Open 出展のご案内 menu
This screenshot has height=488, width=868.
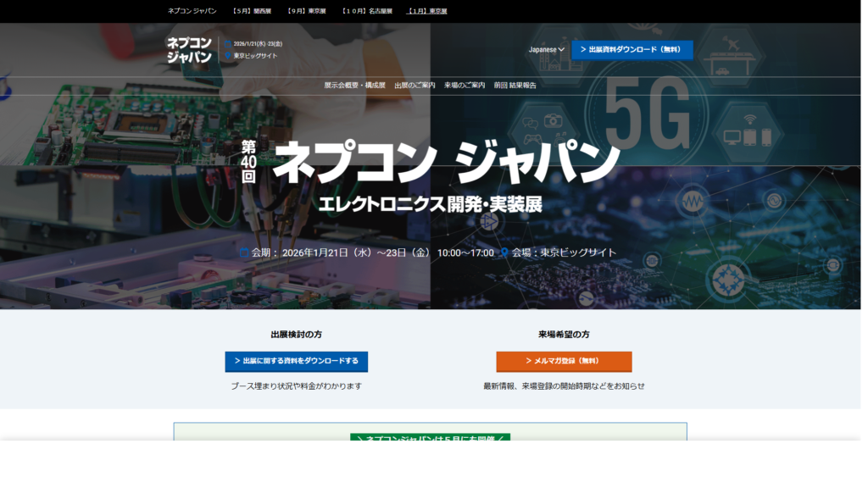click(415, 86)
